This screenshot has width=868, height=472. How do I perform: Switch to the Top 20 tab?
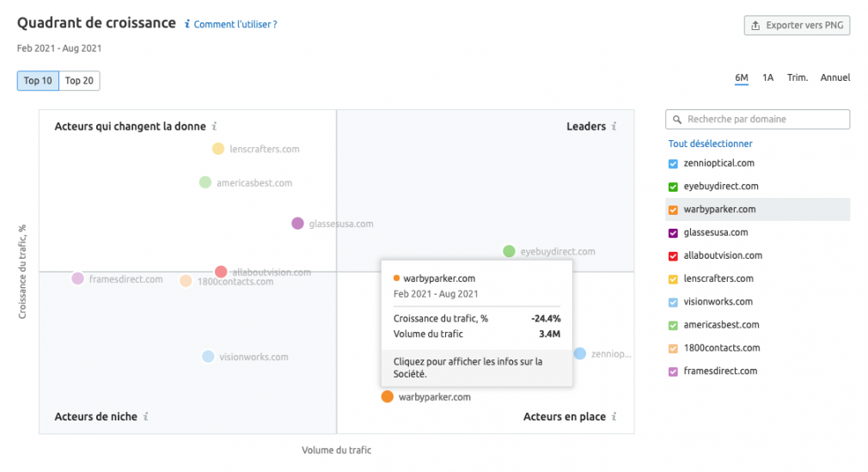click(x=79, y=81)
